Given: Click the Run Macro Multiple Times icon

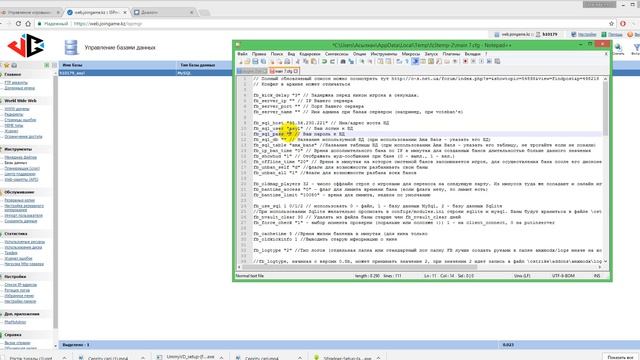Looking at the screenshot, I should [489, 61].
